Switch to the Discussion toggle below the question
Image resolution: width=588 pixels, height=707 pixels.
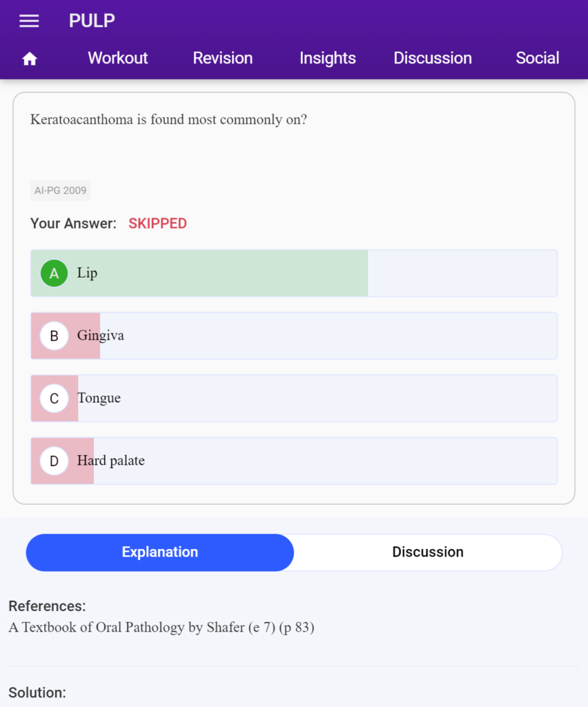(x=428, y=552)
